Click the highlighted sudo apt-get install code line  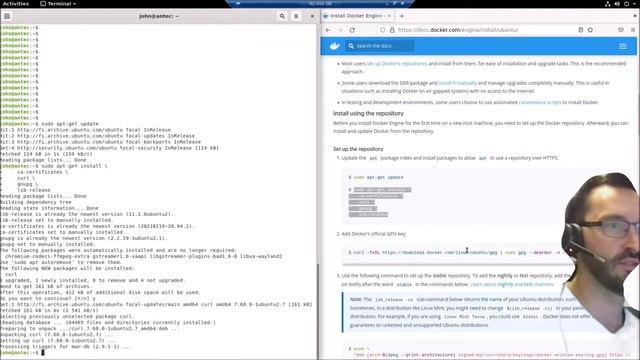tap(382, 190)
